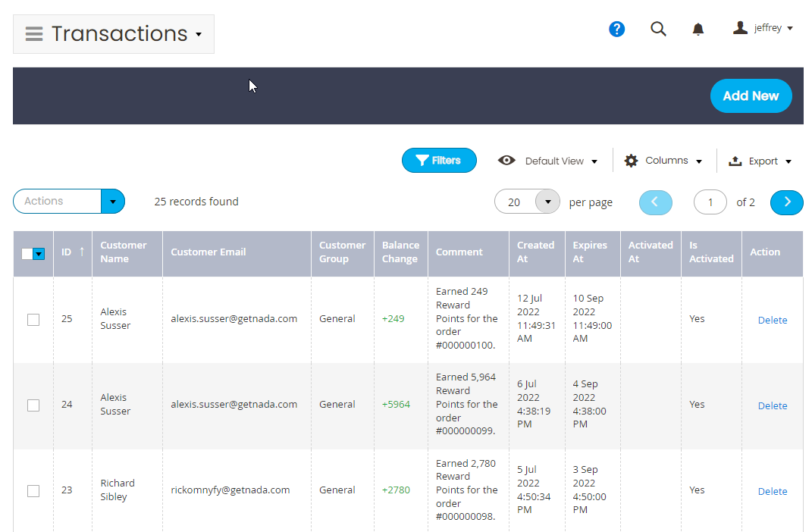Delete transaction 25
This screenshot has width=812, height=532.
(772, 321)
